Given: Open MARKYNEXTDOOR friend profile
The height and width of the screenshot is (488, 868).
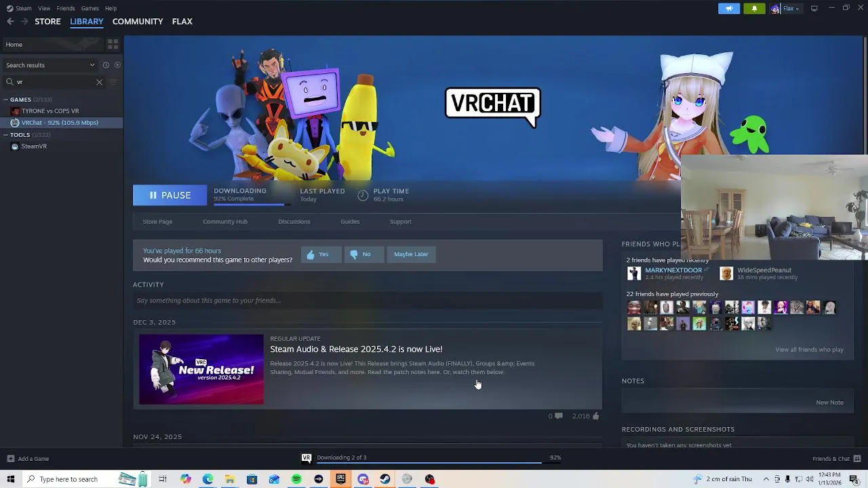Looking at the screenshot, I should pos(673,270).
